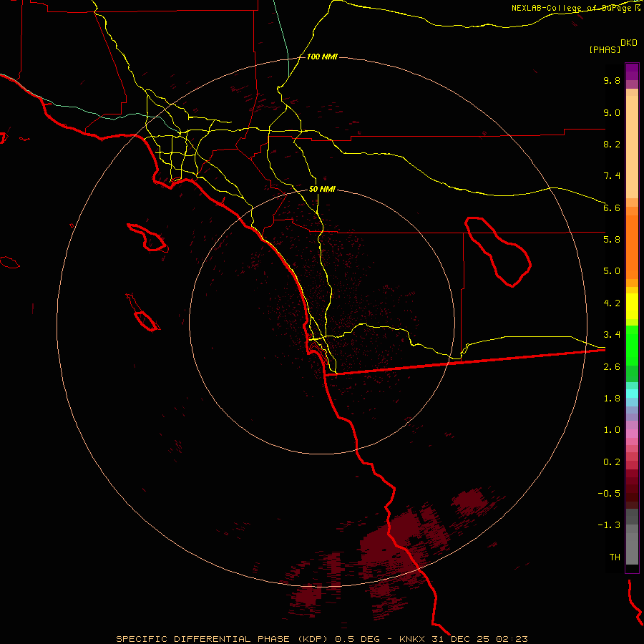Pick the cyan swatch beside 1.8
This screenshot has width=644, height=644.
pyautogui.click(x=632, y=394)
